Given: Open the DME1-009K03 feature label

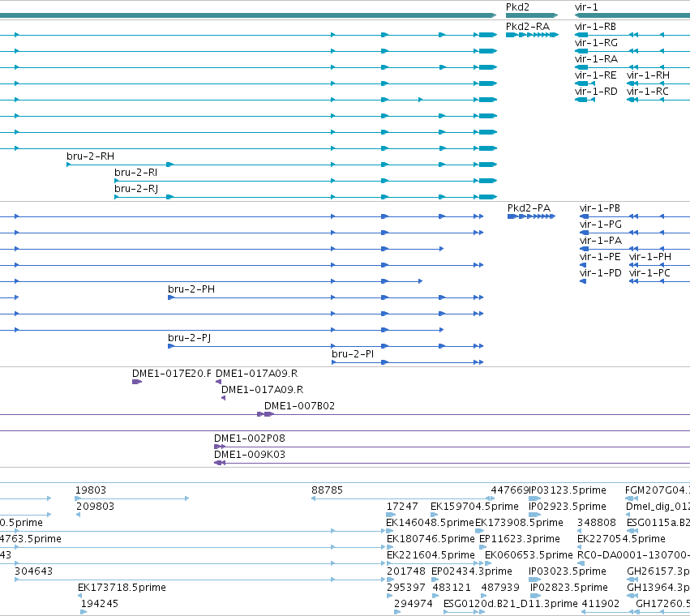Looking at the screenshot, I should point(250,455).
